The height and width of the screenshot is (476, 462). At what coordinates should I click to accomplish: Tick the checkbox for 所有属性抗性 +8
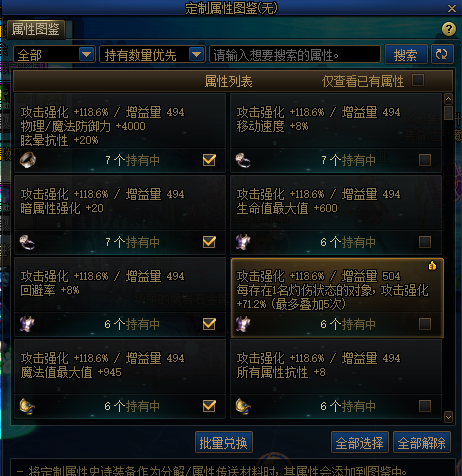pyautogui.click(x=425, y=406)
